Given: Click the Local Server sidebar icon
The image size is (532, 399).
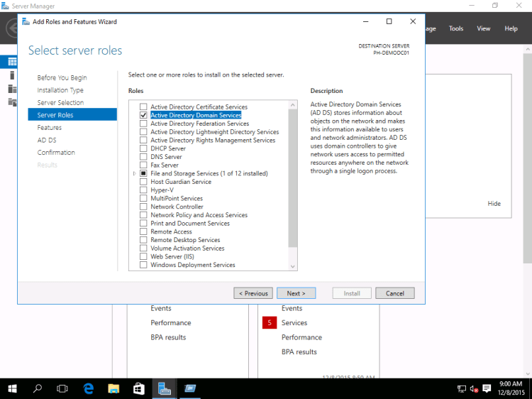Looking at the screenshot, I should 12,75.
